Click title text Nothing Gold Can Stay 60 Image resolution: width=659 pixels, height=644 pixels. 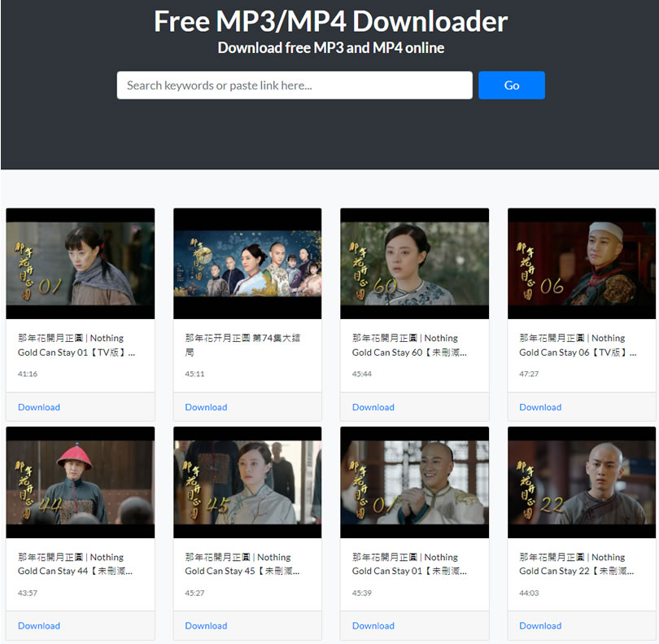tap(409, 345)
